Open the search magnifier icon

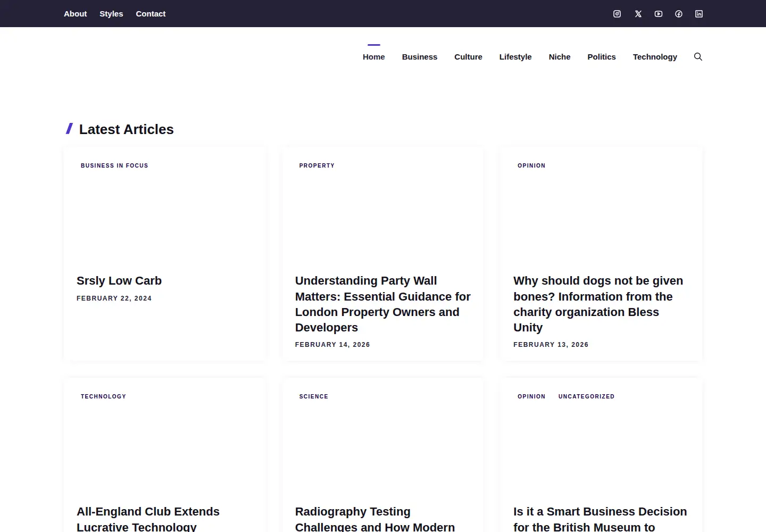pyautogui.click(x=698, y=57)
